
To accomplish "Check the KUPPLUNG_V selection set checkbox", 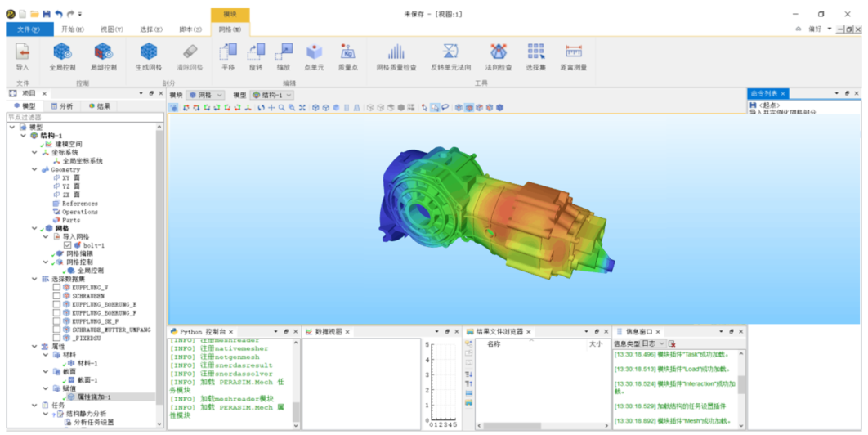I will point(56,287).
